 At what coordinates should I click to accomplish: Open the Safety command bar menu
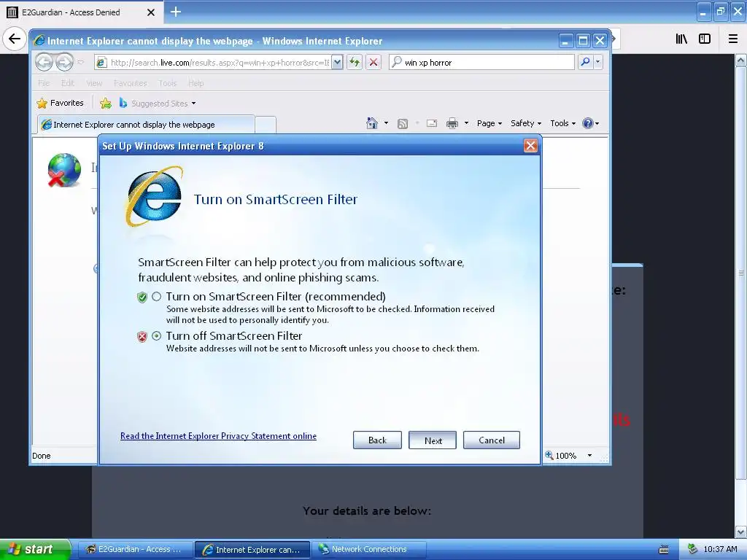pyautogui.click(x=526, y=123)
